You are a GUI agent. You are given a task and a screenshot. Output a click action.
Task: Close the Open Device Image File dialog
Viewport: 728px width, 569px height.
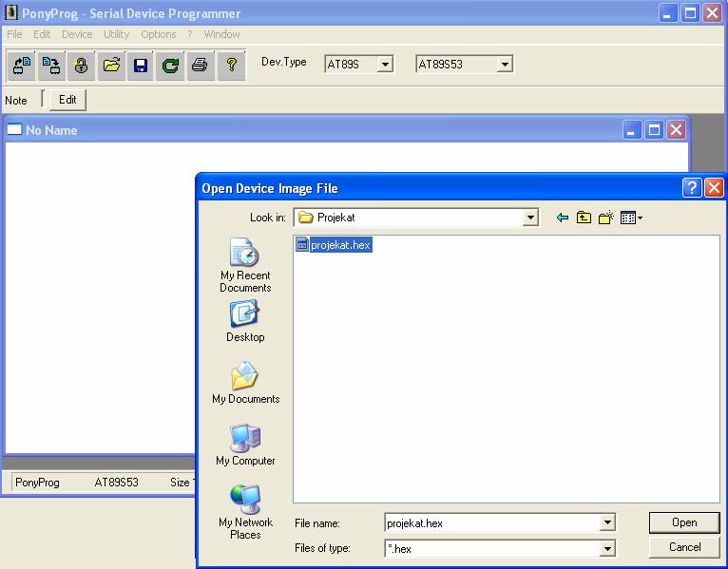[x=714, y=187]
